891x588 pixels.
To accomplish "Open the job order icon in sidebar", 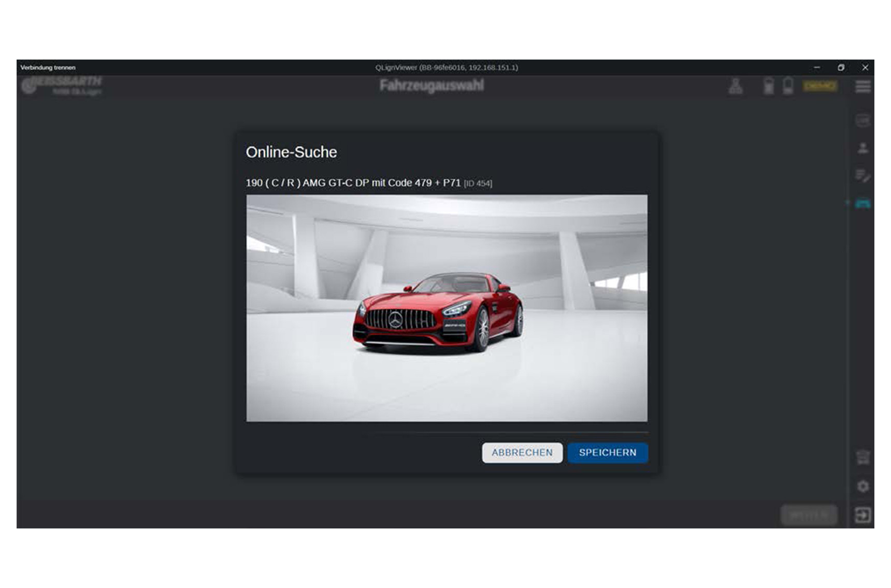I will click(863, 121).
